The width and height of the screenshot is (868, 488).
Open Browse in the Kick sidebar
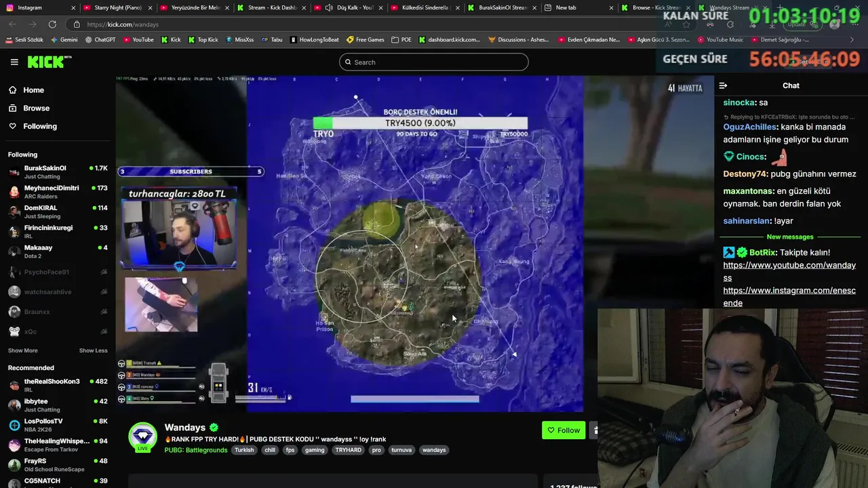coord(36,108)
